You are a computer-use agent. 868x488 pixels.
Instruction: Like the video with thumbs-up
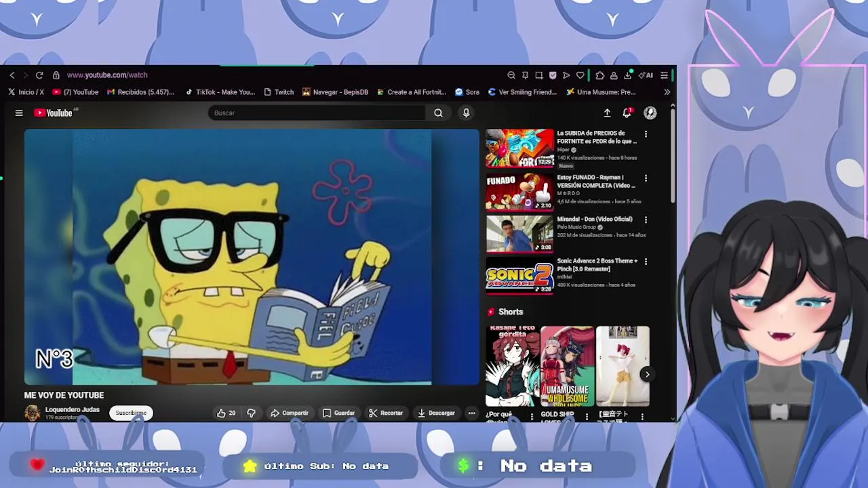tap(226, 413)
